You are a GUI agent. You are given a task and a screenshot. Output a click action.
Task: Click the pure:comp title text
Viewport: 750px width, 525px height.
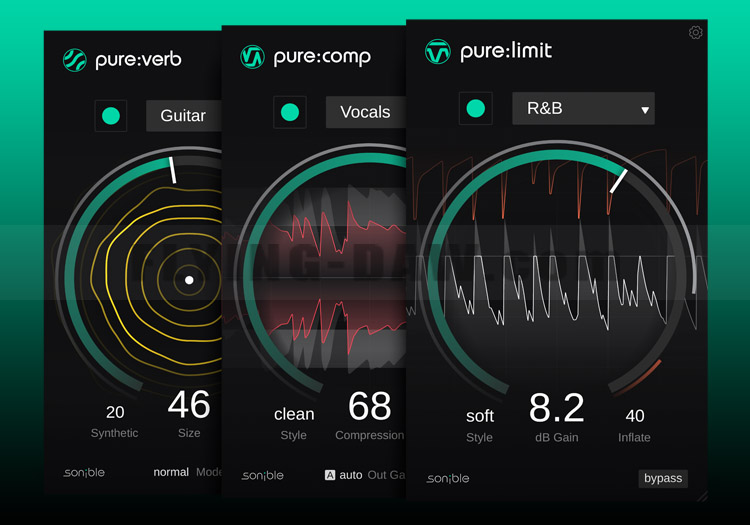pos(322,57)
